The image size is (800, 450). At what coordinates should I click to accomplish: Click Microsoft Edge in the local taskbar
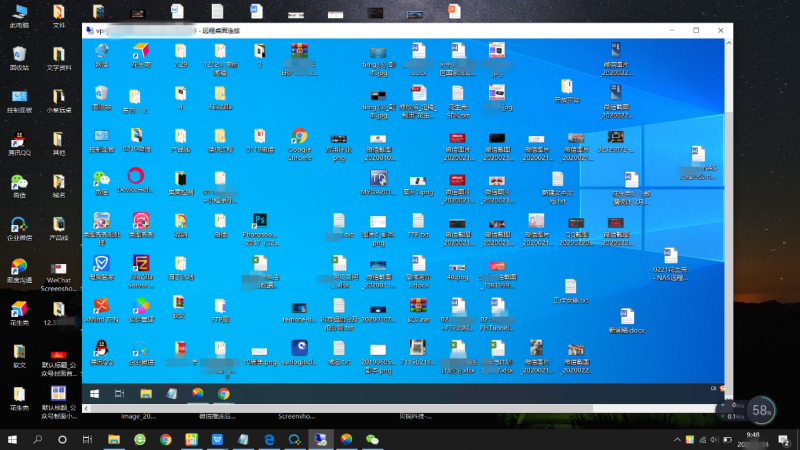coord(270,439)
